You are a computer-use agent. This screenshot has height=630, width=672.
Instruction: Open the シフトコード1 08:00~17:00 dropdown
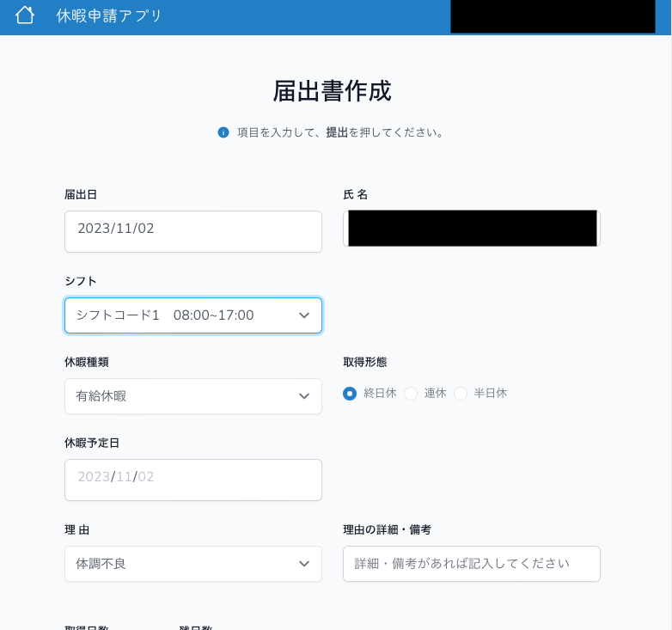[180, 315]
